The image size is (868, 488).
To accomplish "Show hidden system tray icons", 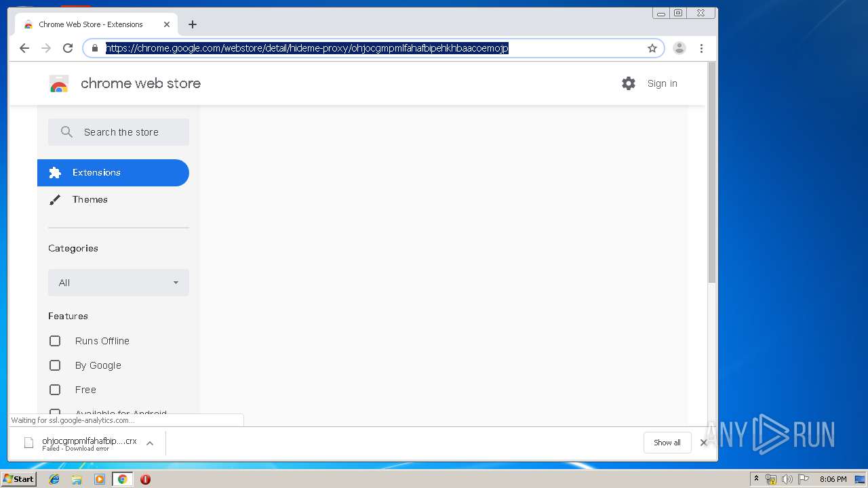I will click(756, 479).
